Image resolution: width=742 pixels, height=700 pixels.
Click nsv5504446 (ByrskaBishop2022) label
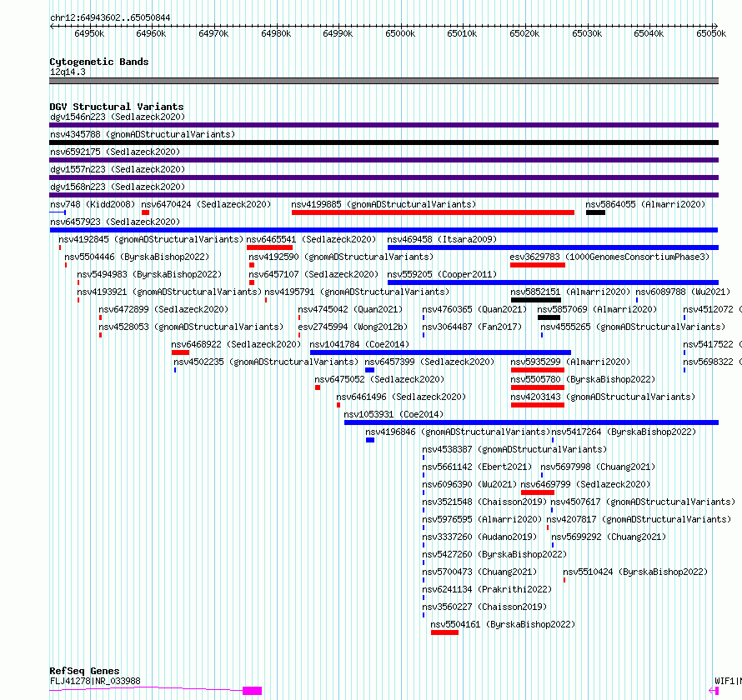tap(137, 257)
